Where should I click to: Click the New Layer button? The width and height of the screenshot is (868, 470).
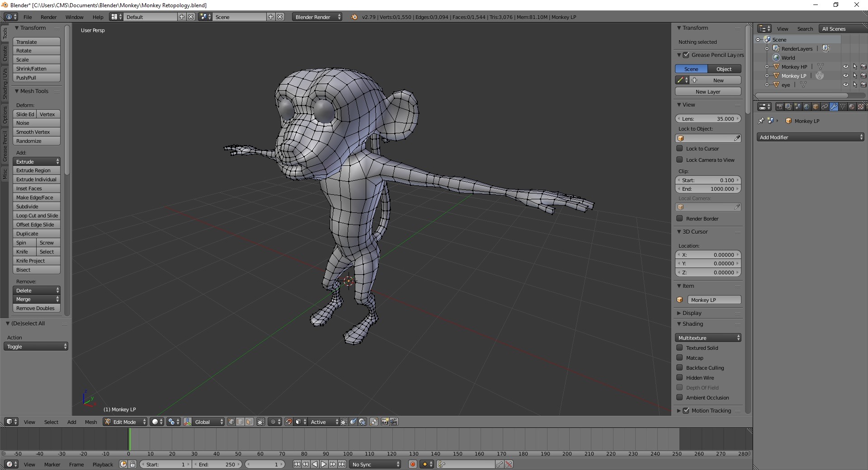[708, 91]
